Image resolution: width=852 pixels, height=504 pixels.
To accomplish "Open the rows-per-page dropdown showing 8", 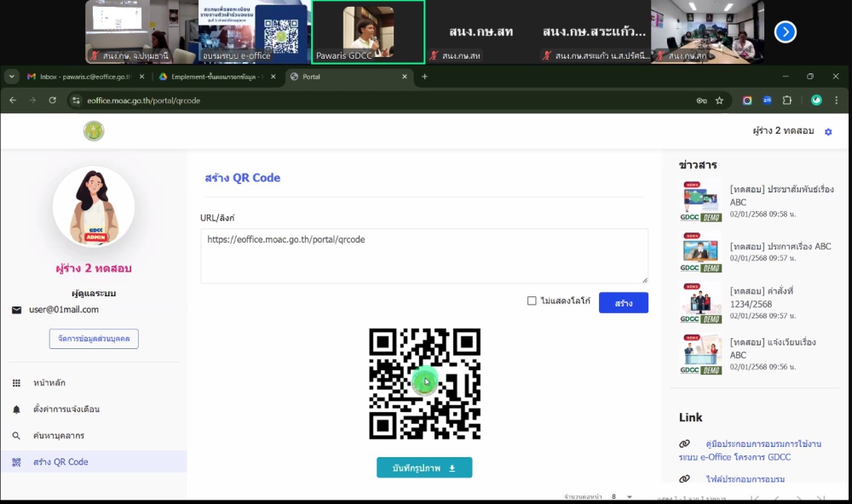I will 622,496.
